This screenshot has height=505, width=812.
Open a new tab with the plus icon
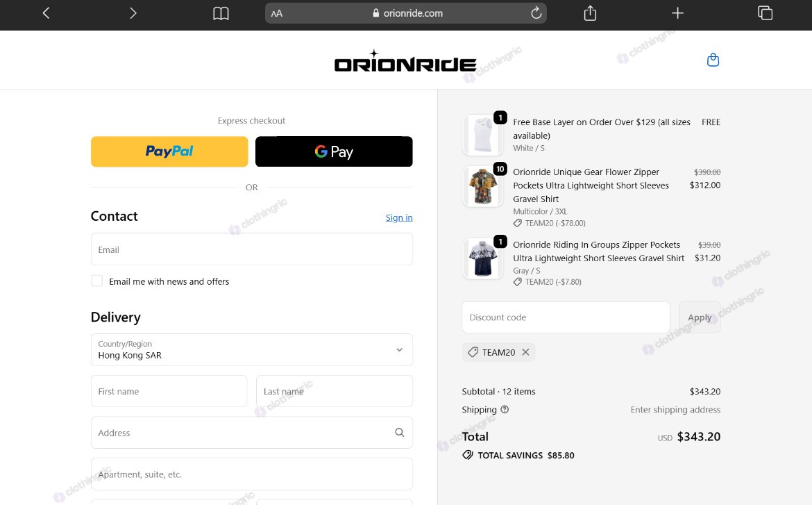pos(677,13)
